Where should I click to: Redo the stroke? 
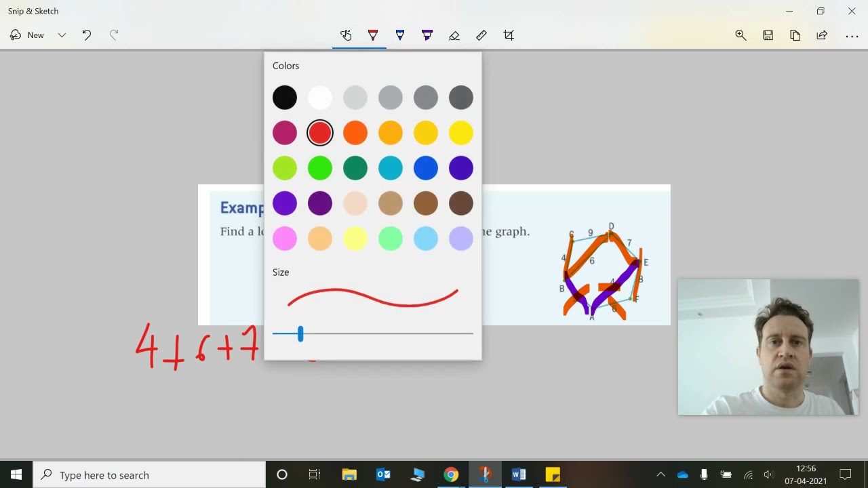click(x=114, y=35)
